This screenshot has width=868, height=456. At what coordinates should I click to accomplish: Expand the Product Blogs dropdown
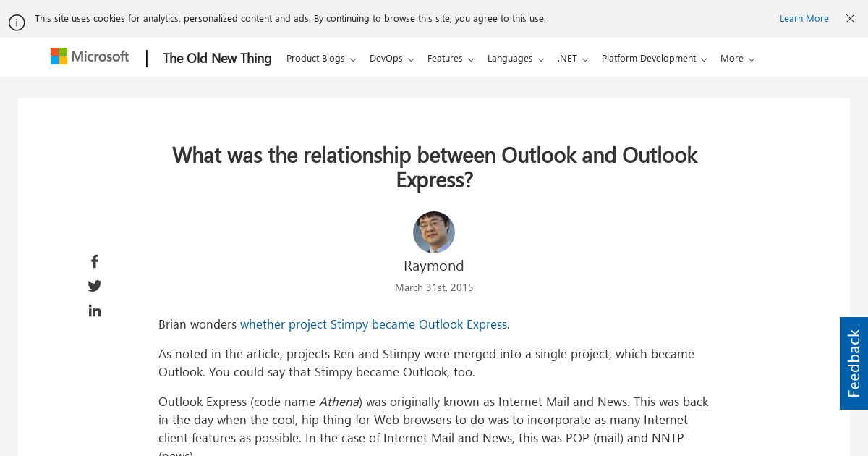point(321,59)
